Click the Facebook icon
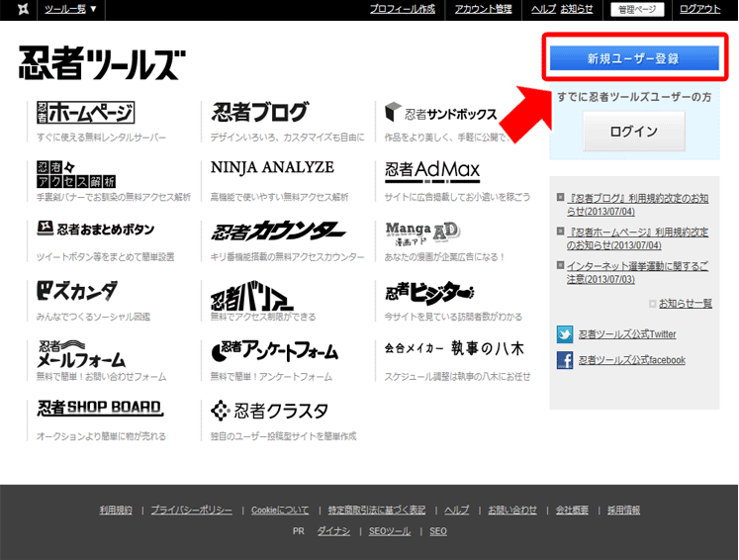The image size is (739, 560). point(565,360)
